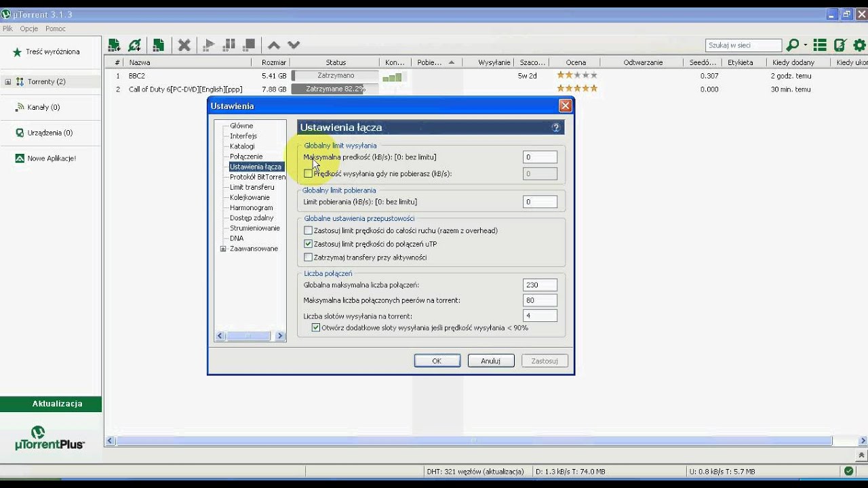Click the star rating for BBC2
868x488 pixels.
[x=577, y=75]
